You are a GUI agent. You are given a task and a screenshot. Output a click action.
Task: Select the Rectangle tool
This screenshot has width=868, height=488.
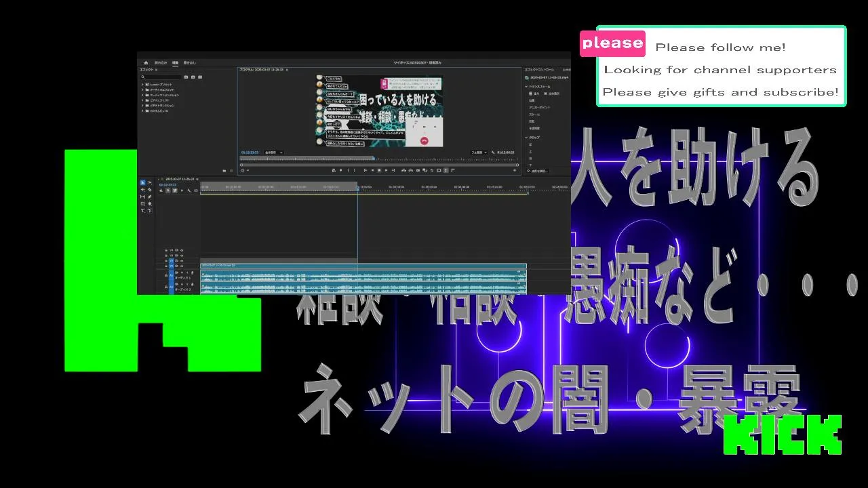(143, 203)
